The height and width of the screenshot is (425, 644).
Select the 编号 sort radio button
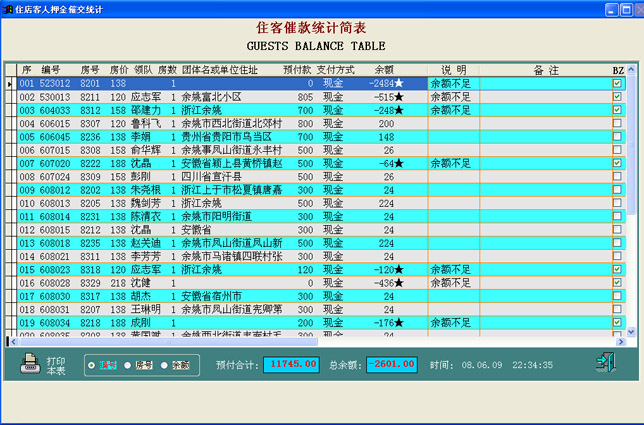pos(92,366)
